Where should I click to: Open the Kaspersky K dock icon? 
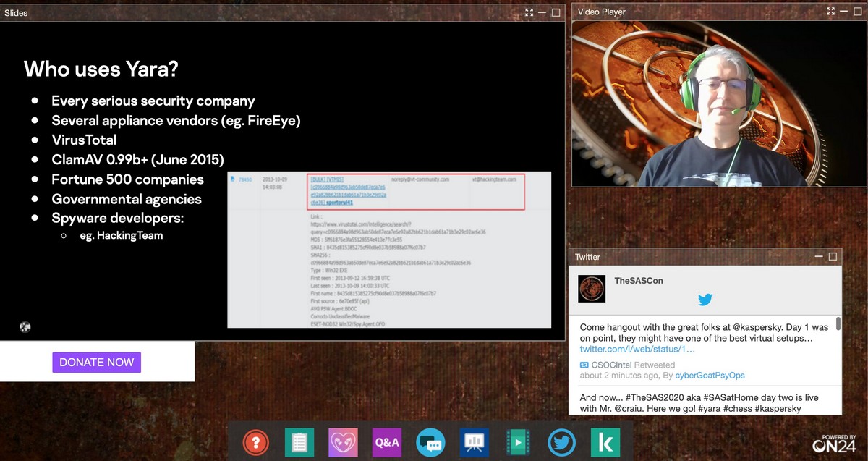605,442
